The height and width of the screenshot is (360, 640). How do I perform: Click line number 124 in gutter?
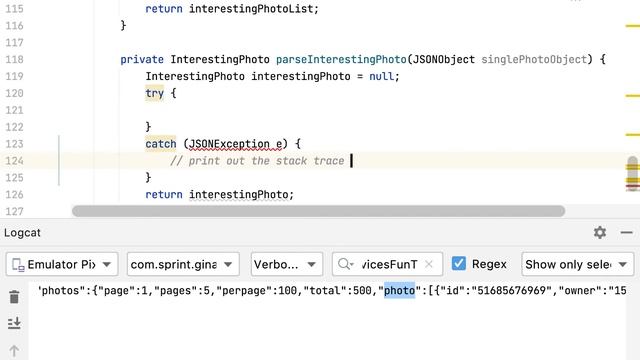(14, 161)
